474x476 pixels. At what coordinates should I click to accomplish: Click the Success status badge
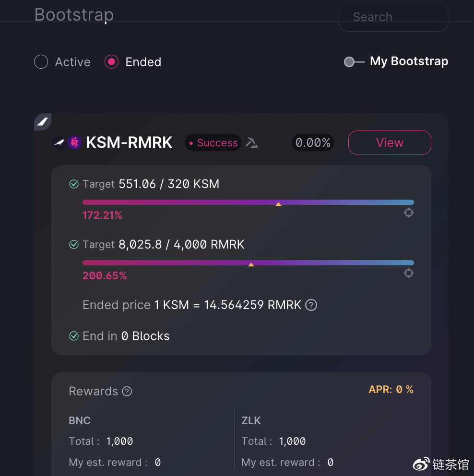click(213, 143)
